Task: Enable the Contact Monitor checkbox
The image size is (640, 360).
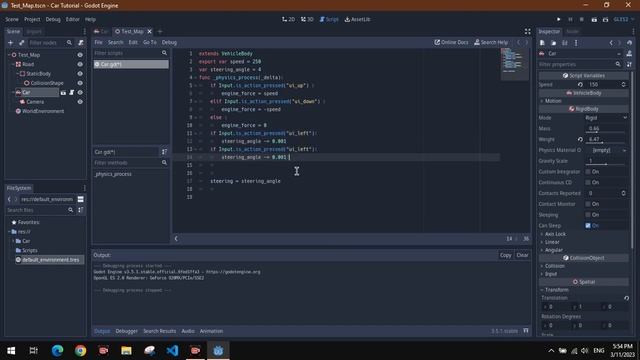Action: tap(588, 204)
